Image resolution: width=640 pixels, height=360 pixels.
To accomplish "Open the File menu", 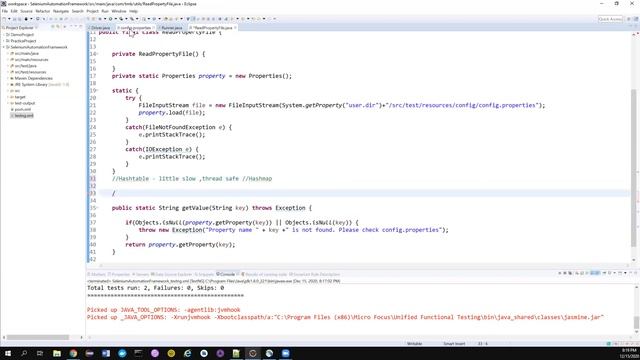I will [4, 11].
